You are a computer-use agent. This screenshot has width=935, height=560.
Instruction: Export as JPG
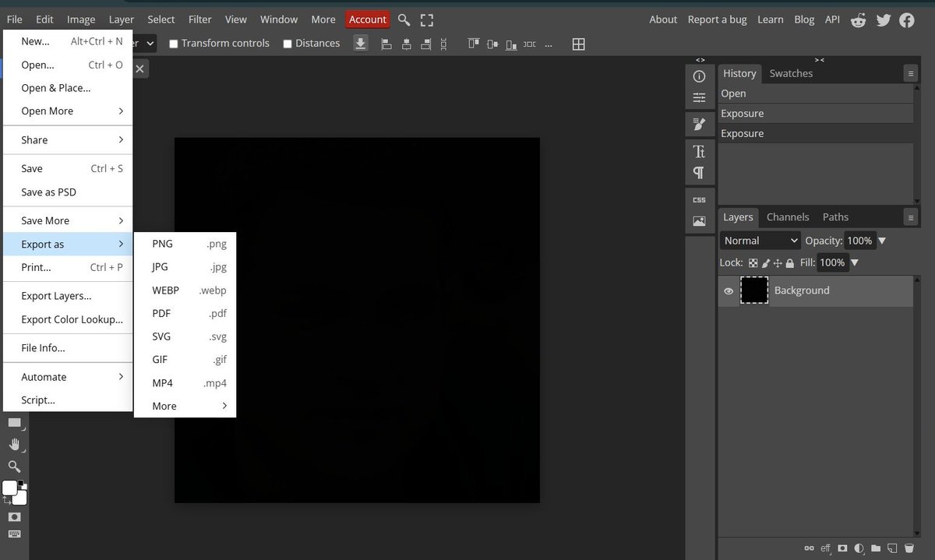(x=185, y=267)
